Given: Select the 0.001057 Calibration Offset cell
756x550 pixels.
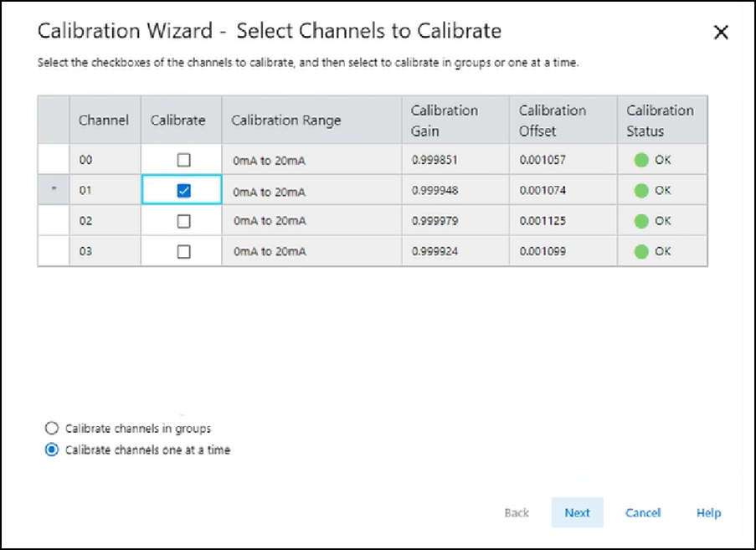Looking at the screenshot, I should (543, 160).
